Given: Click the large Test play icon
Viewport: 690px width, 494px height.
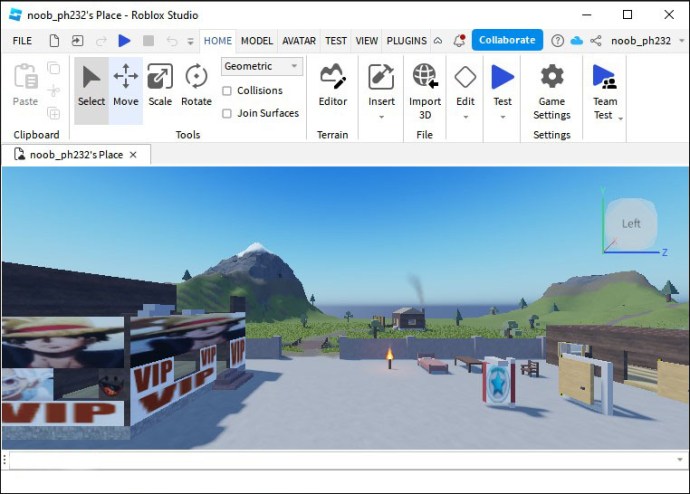Looking at the screenshot, I should point(502,77).
